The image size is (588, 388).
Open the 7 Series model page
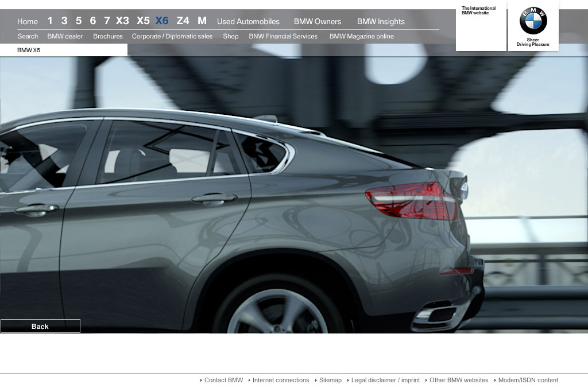tap(107, 21)
